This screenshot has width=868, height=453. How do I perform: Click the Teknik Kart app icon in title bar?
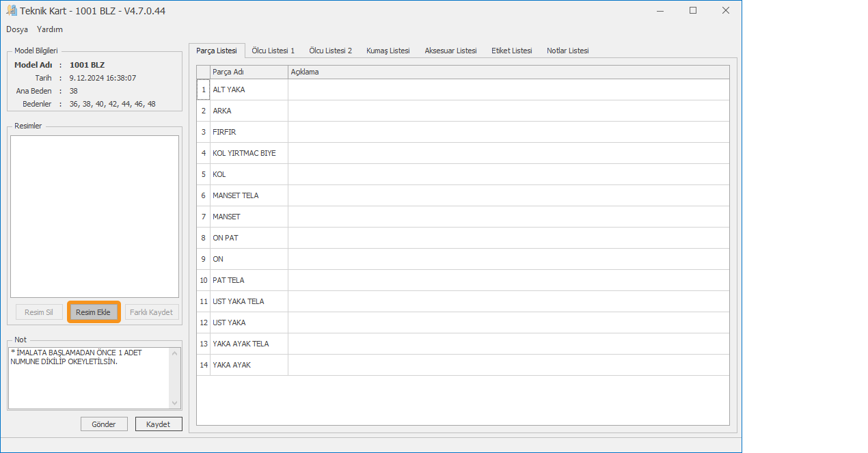coord(12,11)
